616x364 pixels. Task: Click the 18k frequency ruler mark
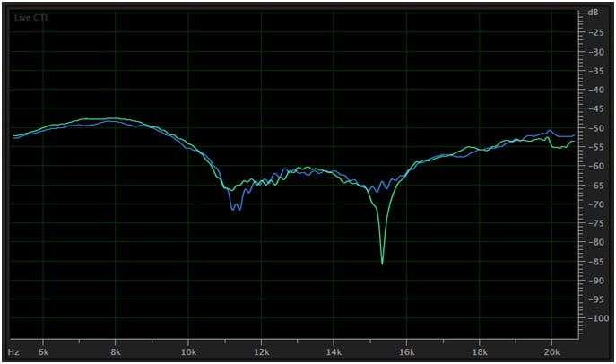479,352
